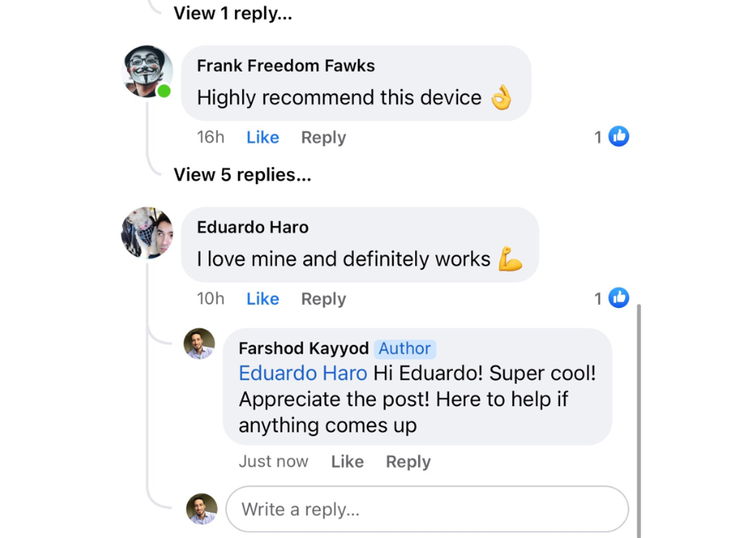
Task: Like Farshod Kayyod's reply
Action: click(347, 461)
